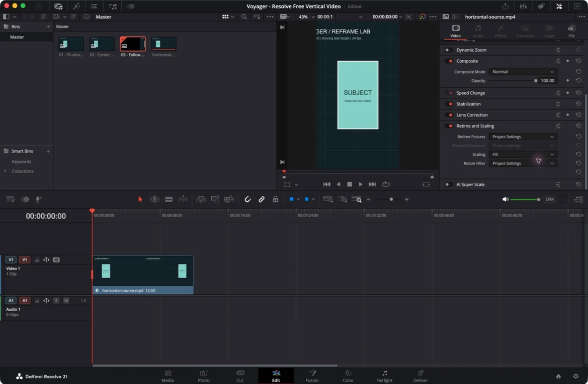588x384 pixels.
Task: Add a blue marker on timeline
Action: 306,199
